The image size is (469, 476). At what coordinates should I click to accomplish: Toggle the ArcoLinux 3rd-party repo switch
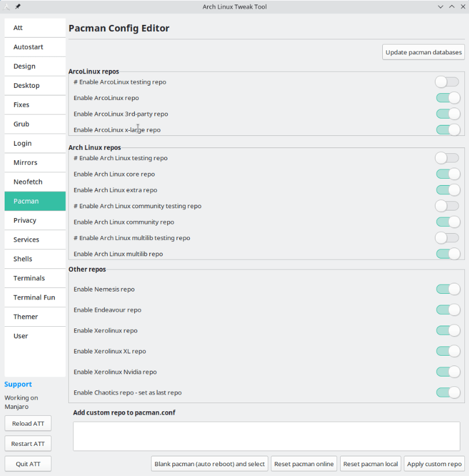click(448, 114)
